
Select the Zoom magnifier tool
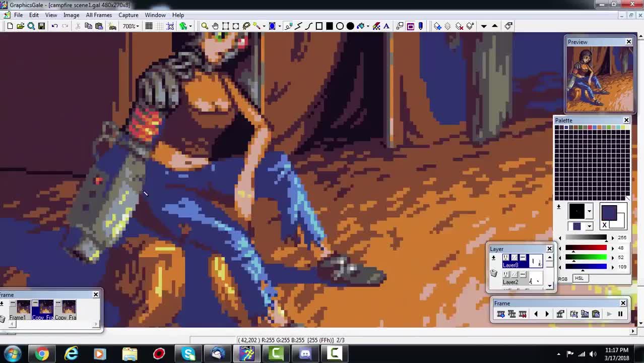click(205, 26)
